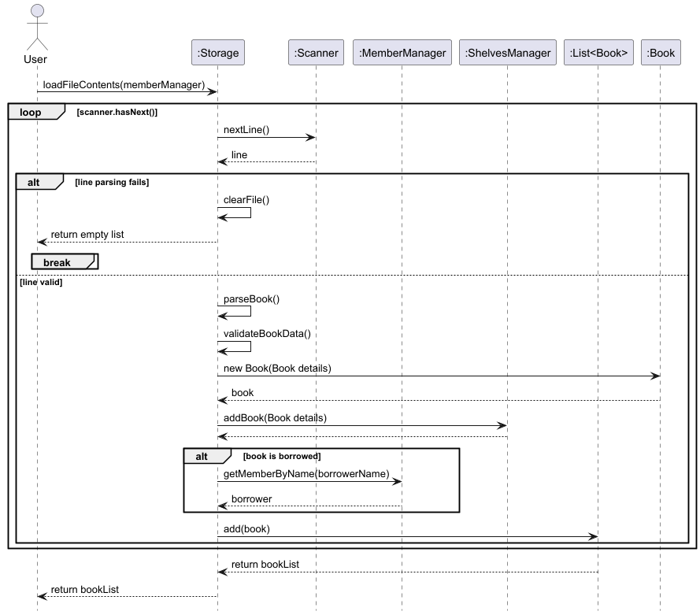Select the :Scanner participant box

[316, 53]
